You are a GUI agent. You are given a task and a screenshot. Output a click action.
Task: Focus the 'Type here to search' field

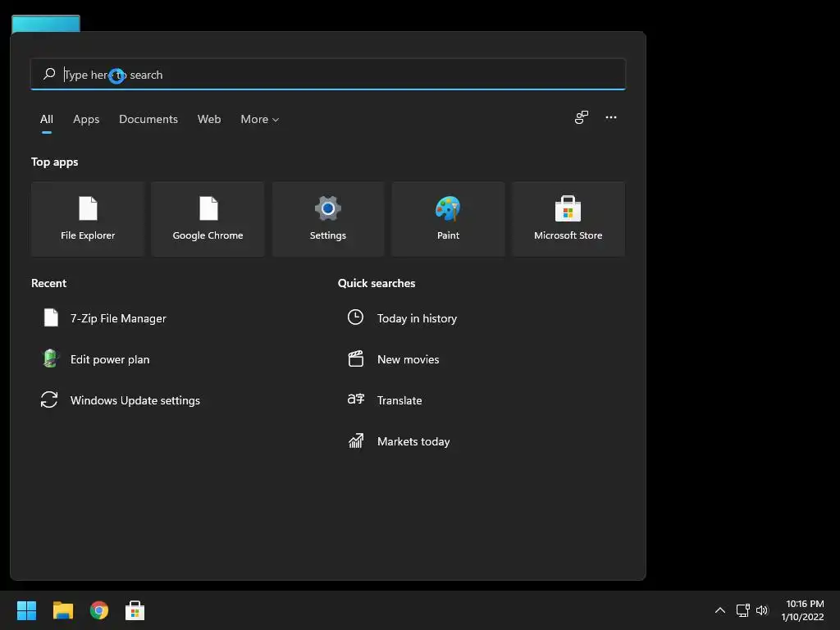pos(328,75)
